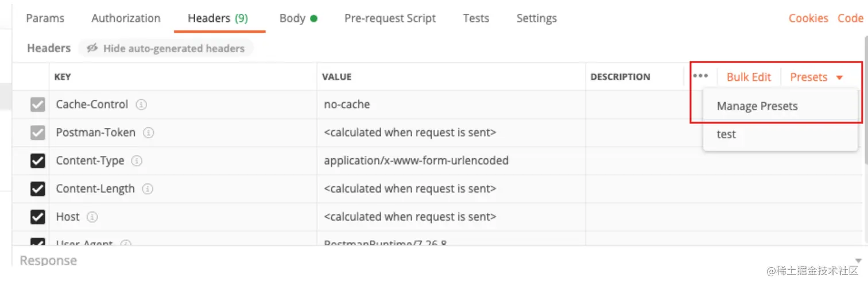Disable the Content-Length header checkbox
The image size is (868, 286).
(37, 189)
